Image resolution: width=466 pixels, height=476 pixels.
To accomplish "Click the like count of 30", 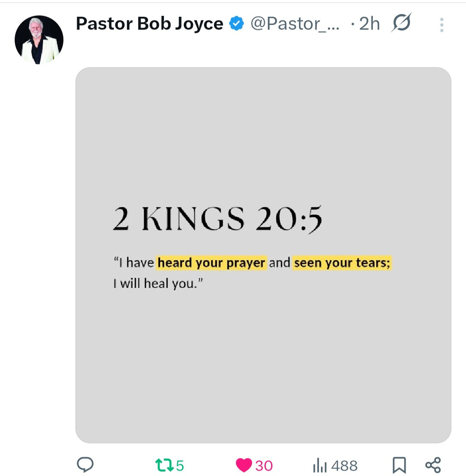I will tap(264, 466).
